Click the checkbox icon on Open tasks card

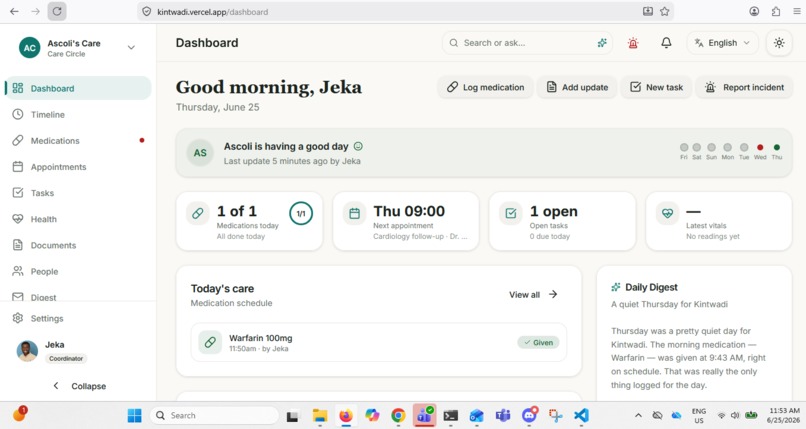point(510,213)
